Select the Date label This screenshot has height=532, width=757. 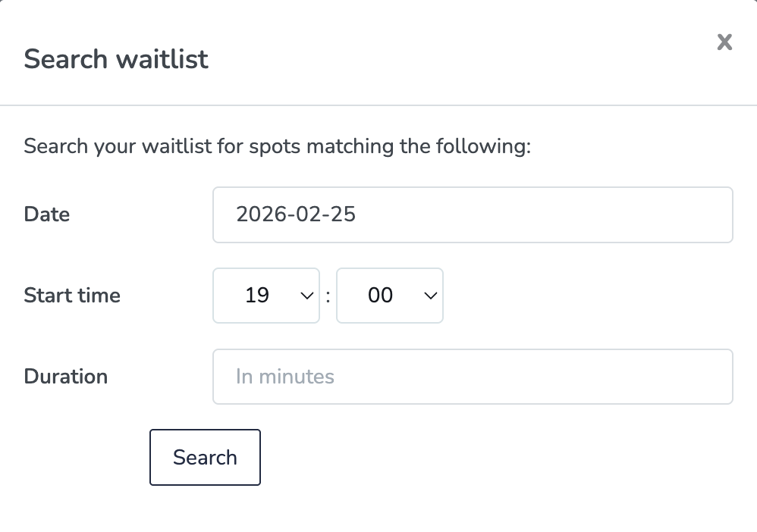pyautogui.click(x=46, y=214)
